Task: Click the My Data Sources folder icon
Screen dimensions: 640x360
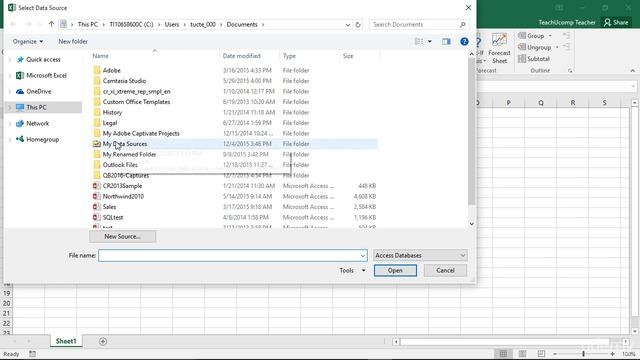Action: point(97,144)
